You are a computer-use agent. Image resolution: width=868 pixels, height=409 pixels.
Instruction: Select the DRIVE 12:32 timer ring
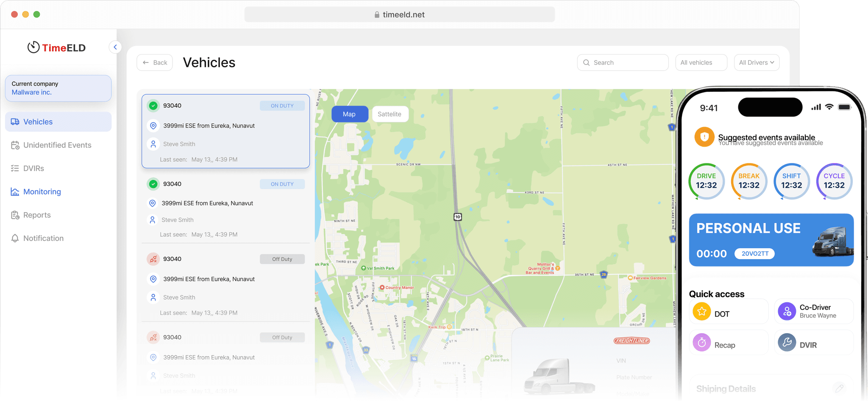click(x=706, y=181)
